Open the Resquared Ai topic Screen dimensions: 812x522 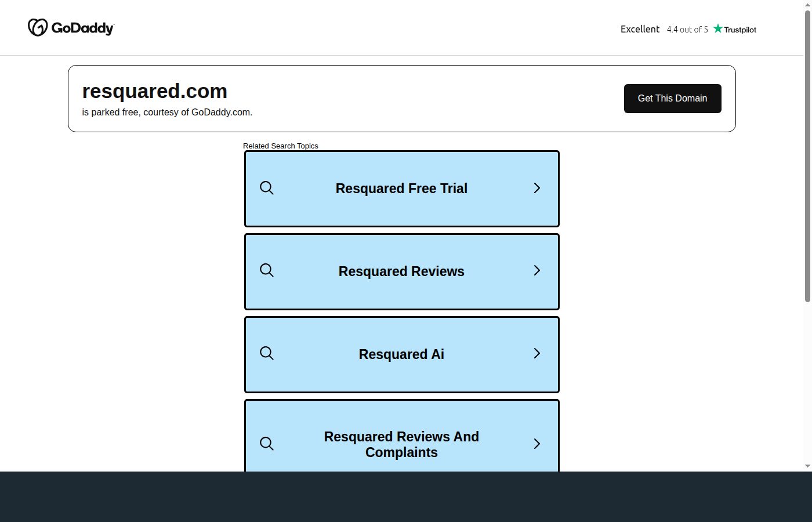pyautogui.click(x=402, y=354)
